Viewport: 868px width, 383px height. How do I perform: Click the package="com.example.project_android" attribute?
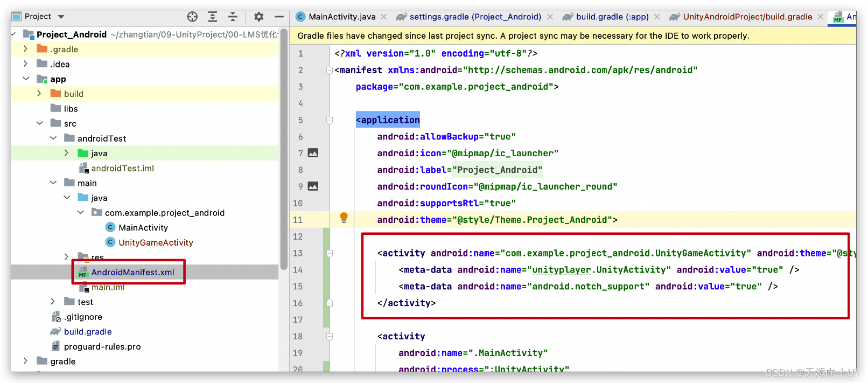click(454, 87)
